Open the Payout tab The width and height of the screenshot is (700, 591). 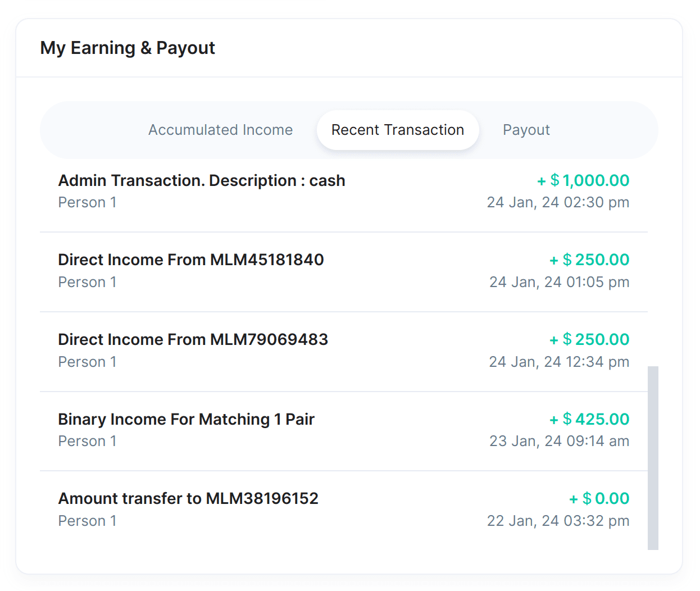pos(526,130)
